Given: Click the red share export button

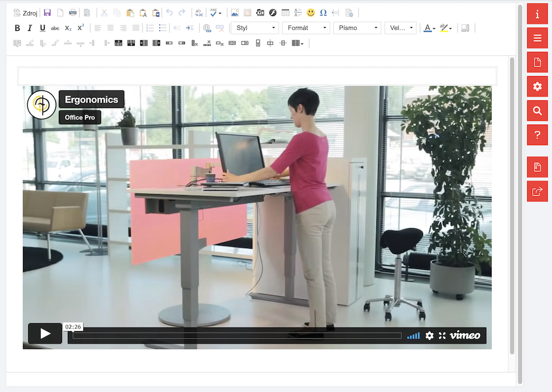Looking at the screenshot, I should (537, 192).
